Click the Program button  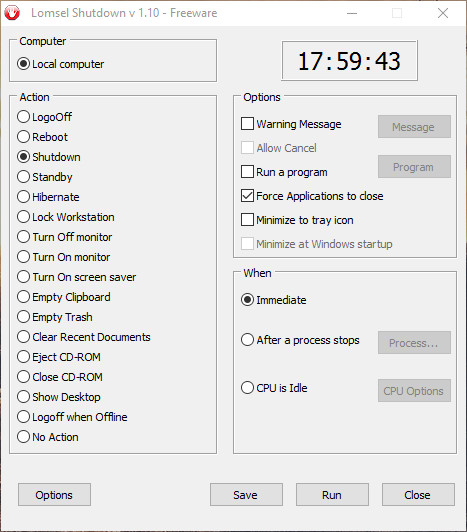coord(414,167)
